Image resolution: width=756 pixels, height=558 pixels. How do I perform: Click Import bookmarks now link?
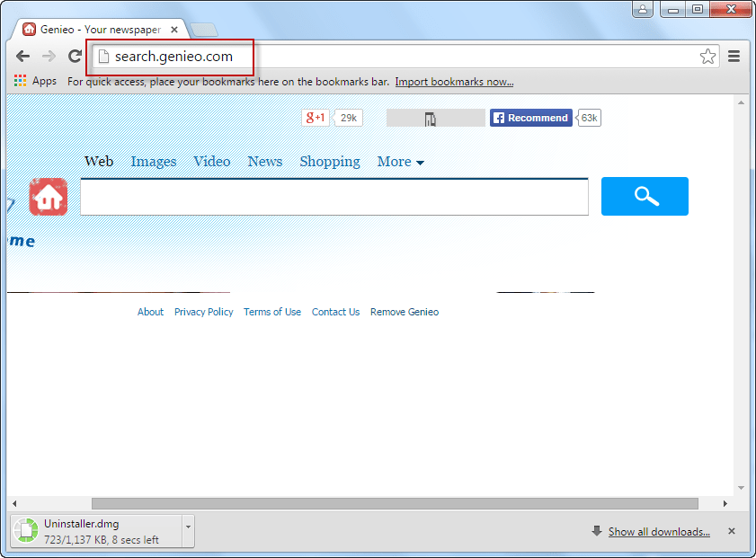click(454, 82)
